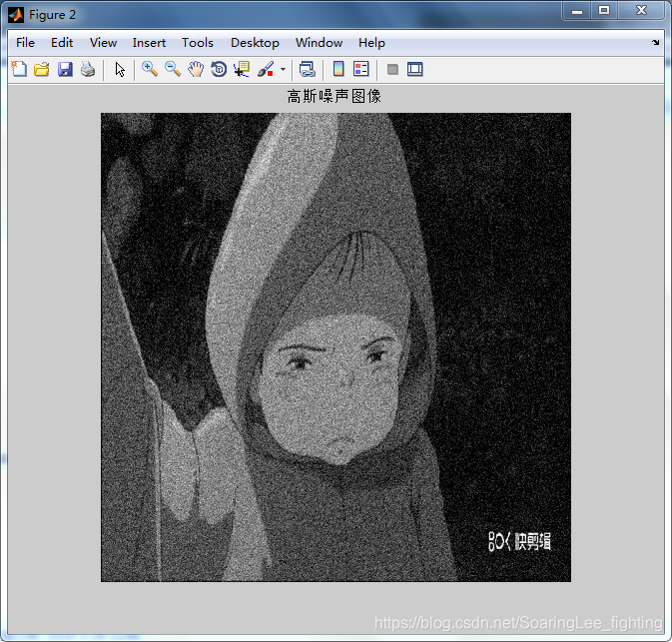Viewport: 672px width, 642px height.
Task: Click the Show Plot Tools and Dock icon
Action: (414, 69)
